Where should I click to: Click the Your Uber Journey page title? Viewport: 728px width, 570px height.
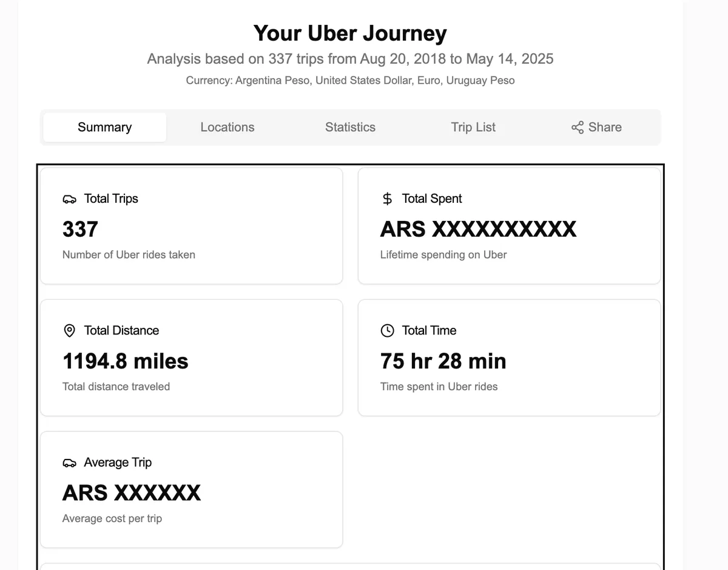(x=350, y=33)
